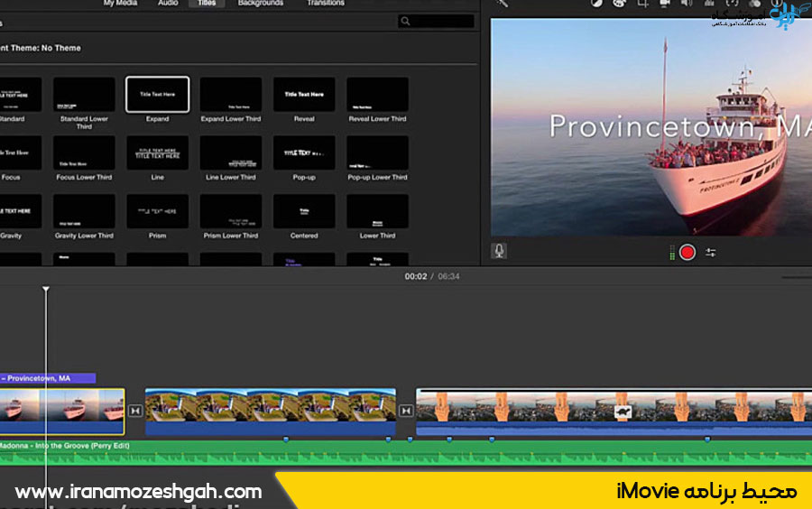Click the microphone voiceover icon
The image size is (812, 509).
point(499,251)
